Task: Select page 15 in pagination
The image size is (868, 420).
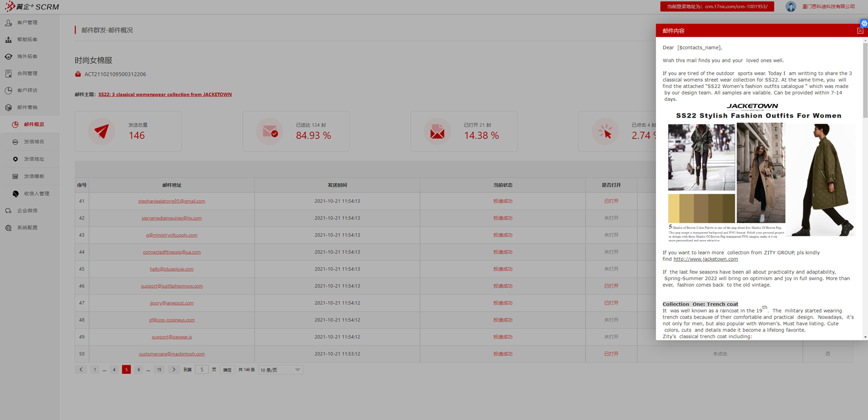Action: (x=159, y=370)
